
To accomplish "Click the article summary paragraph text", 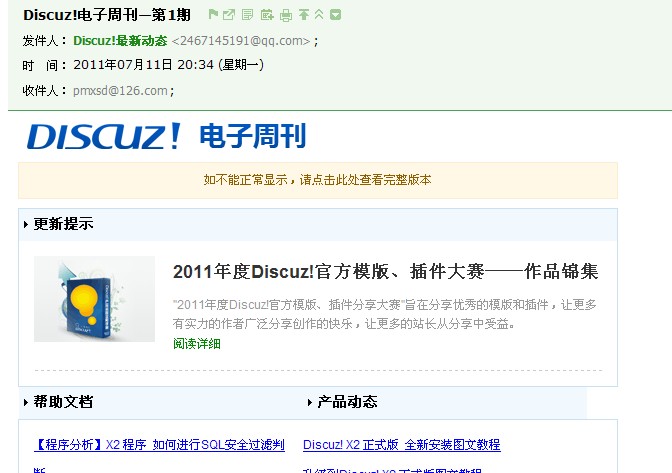I will 385,314.
